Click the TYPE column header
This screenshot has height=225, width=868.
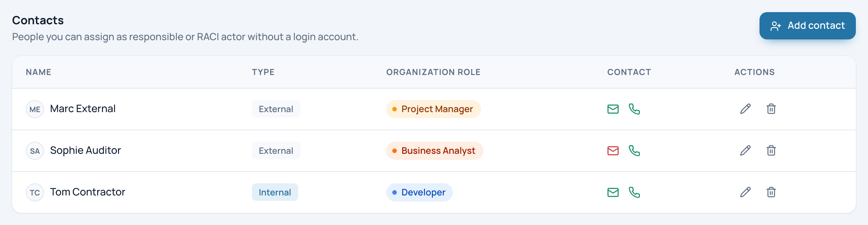(x=263, y=72)
